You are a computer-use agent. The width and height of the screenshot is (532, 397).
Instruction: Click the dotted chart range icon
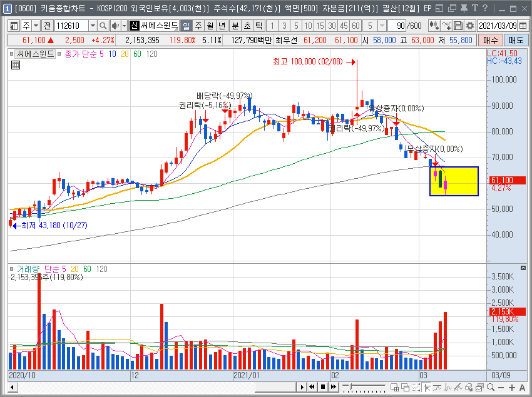(x=416, y=387)
